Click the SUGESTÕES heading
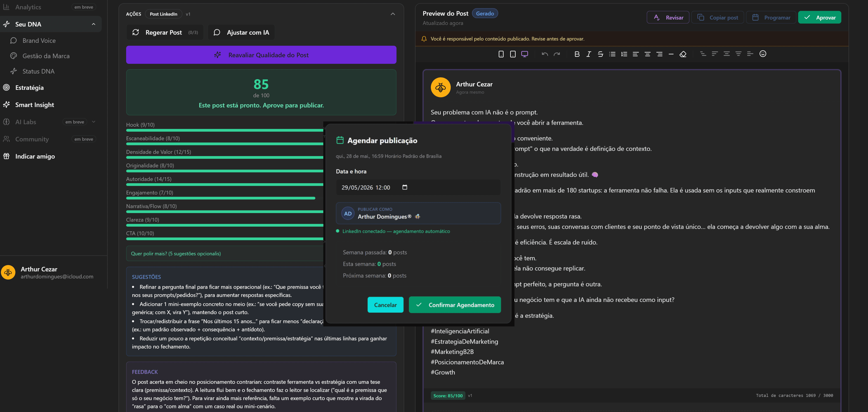Image resolution: width=868 pixels, height=412 pixels. point(146,277)
